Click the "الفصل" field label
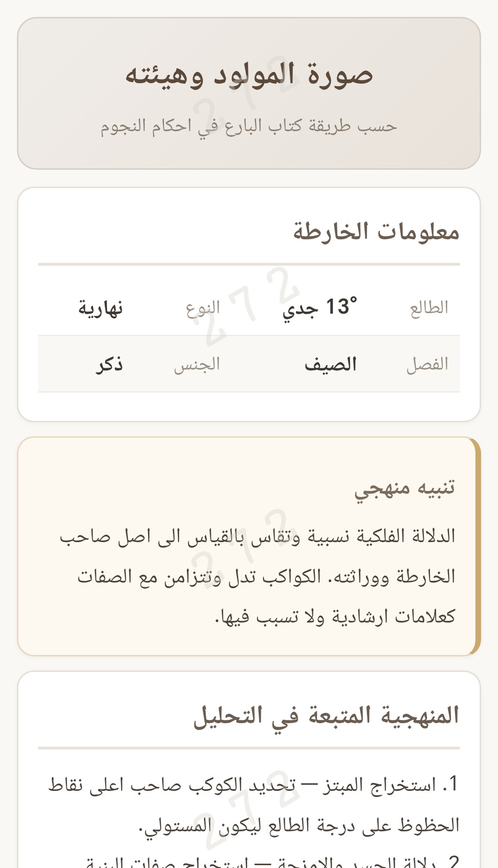Viewport: 498px width, 868px height. (x=427, y=364)
